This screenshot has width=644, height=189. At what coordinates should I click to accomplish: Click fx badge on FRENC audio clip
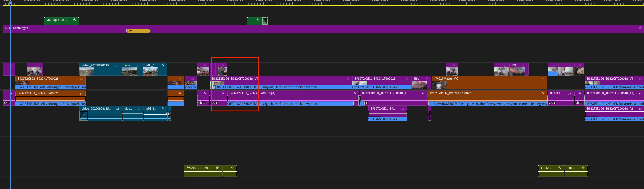pos(560,168)
